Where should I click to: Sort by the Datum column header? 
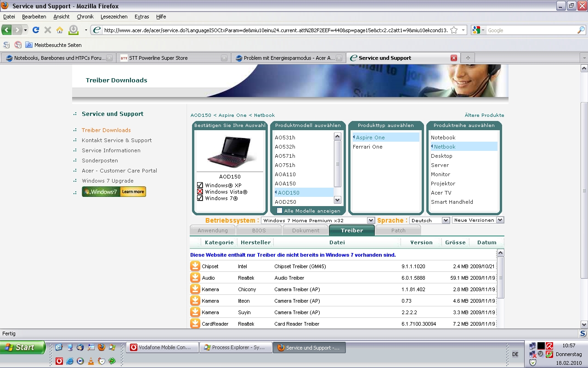click(486, 242)
